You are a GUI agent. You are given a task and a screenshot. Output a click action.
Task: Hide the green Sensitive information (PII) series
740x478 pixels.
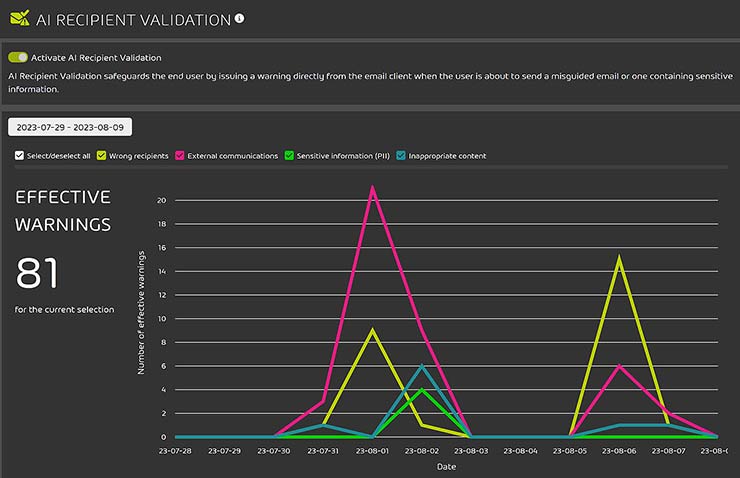click(x=290, y=156)
